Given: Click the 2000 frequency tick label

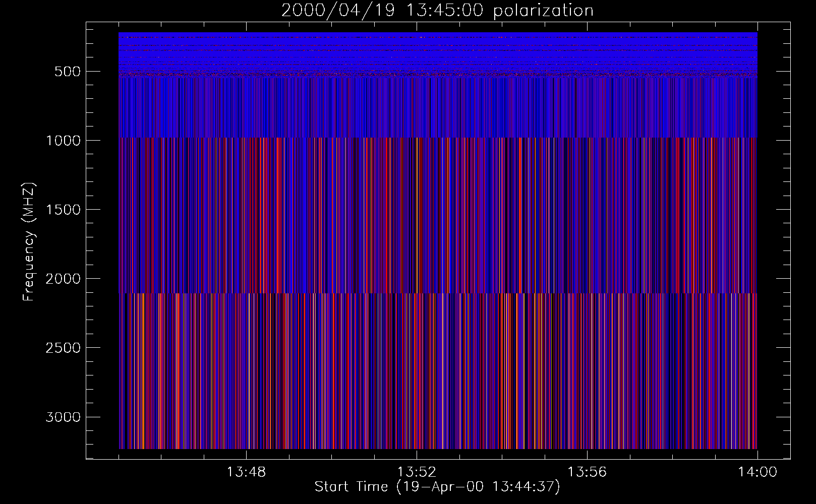Looking at the screenshot, I should (x=63, y=279).
